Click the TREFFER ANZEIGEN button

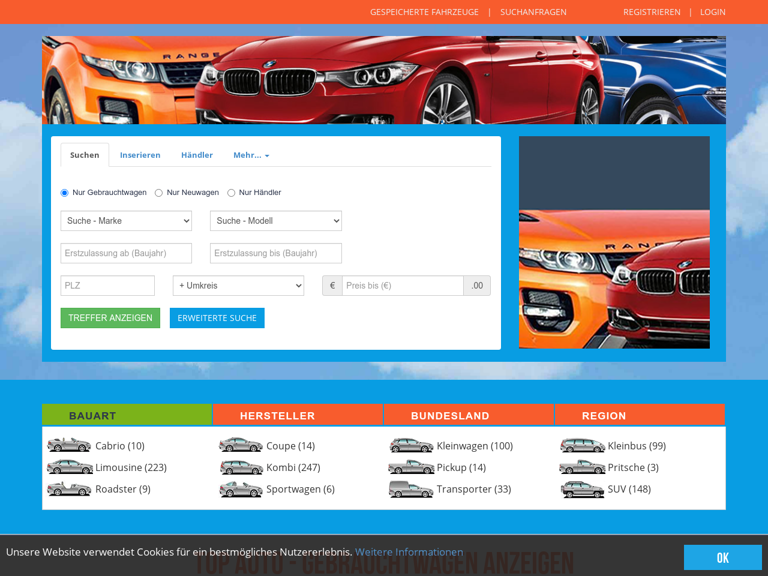110,318
